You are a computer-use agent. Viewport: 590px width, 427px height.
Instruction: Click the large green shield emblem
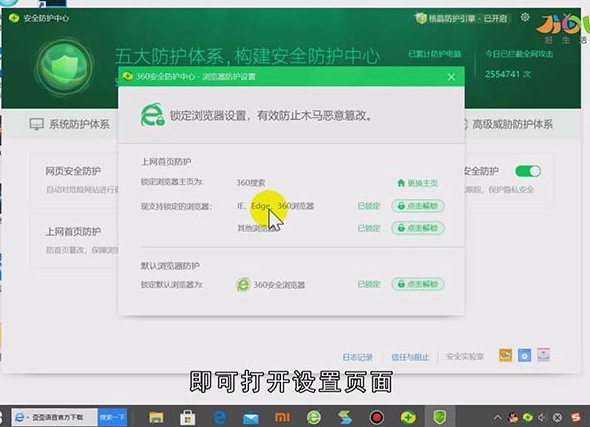coord(65,68)
